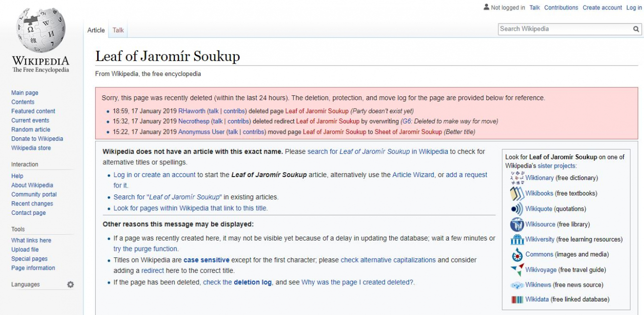Image resolution: width=644 pixels, height=315 pixels.
Task: Click the Wikivoyage logo icon
Action: (x=517, y=270)
